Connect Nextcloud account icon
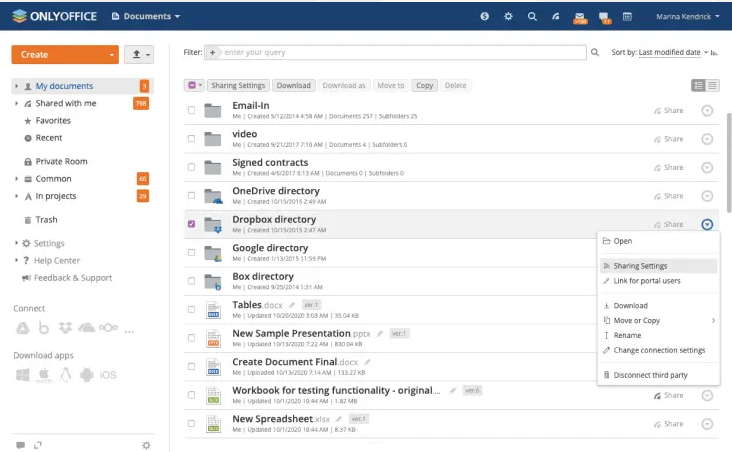The width and height of the screenshot is (732, 452). (x=108, y=328)
